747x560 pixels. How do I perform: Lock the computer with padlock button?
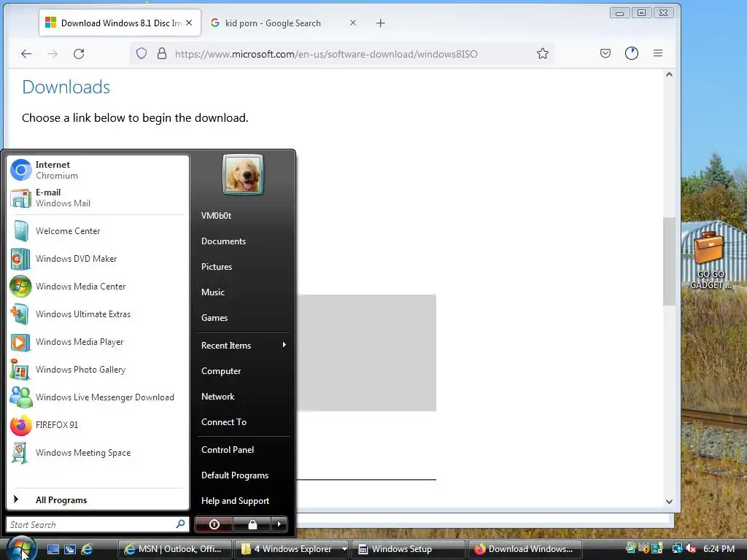[x=252, y=524]
